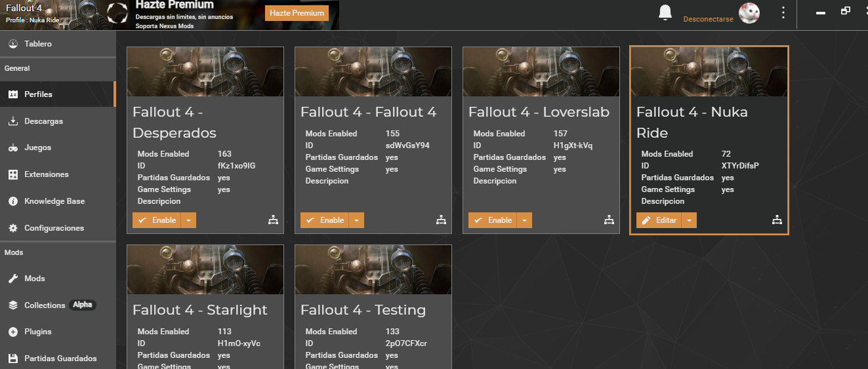Image resolution: width=868 pixels, height=369 pixels.
Task: Click the ID value H1gXt-kVq
Action: coord(573,146)
